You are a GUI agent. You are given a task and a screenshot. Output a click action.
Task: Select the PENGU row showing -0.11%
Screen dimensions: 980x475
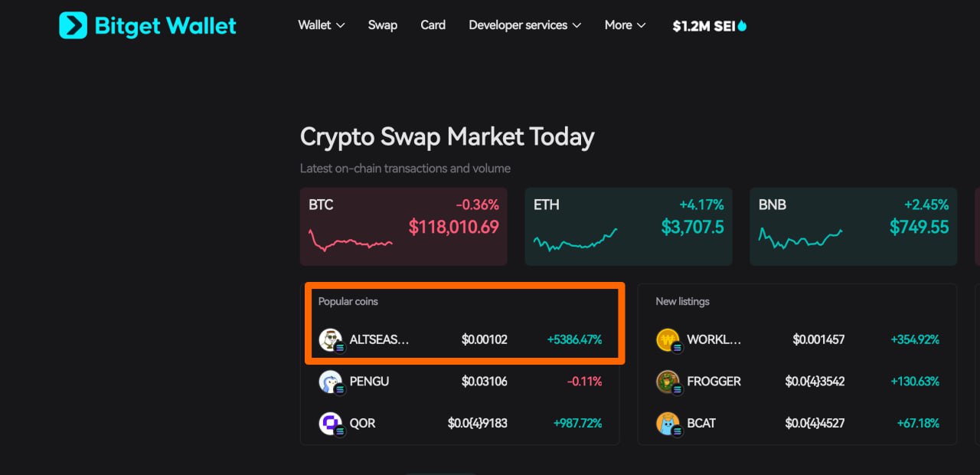pyautogui.click(x=460, y=382)
